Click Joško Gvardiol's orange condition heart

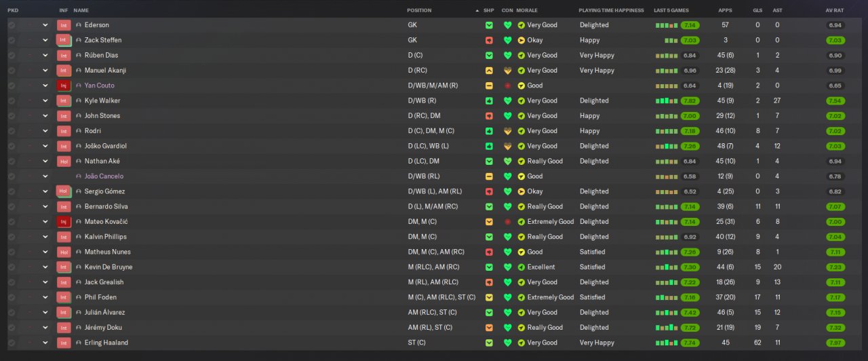click(507, 146)
